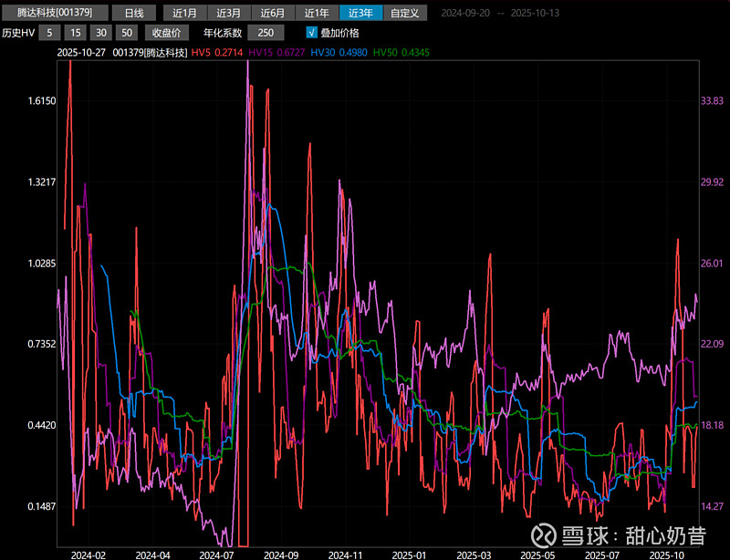Select the 近1年 range tab
This screenshot has width=730, height=560.
[x=316, y=13]
